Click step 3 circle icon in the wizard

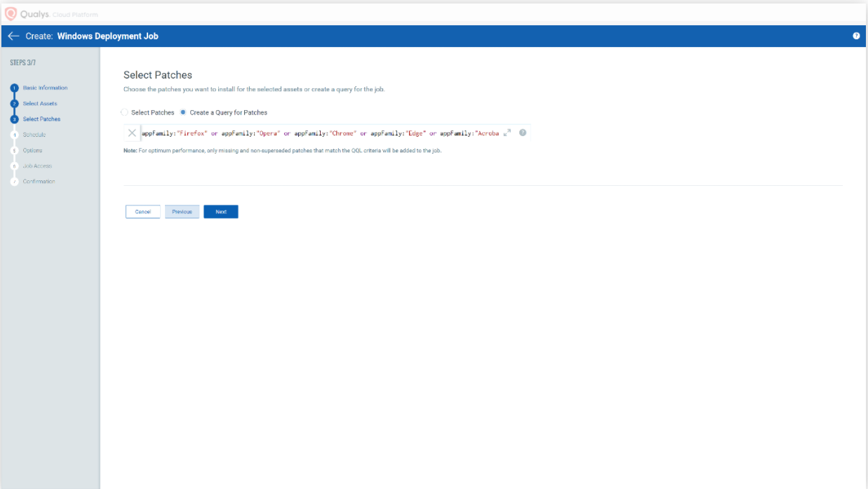[x=14, y=119]
